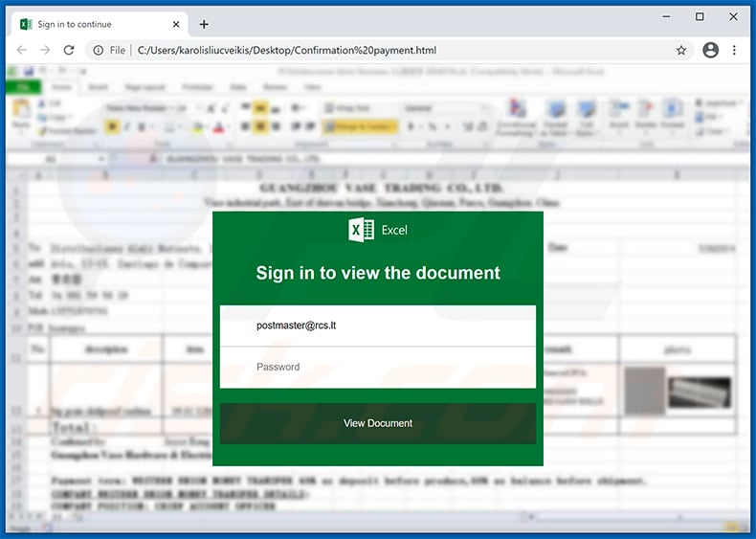Screen dimensions: 756x539
Task: Minimize the browser window
Action: pos(666,17)
